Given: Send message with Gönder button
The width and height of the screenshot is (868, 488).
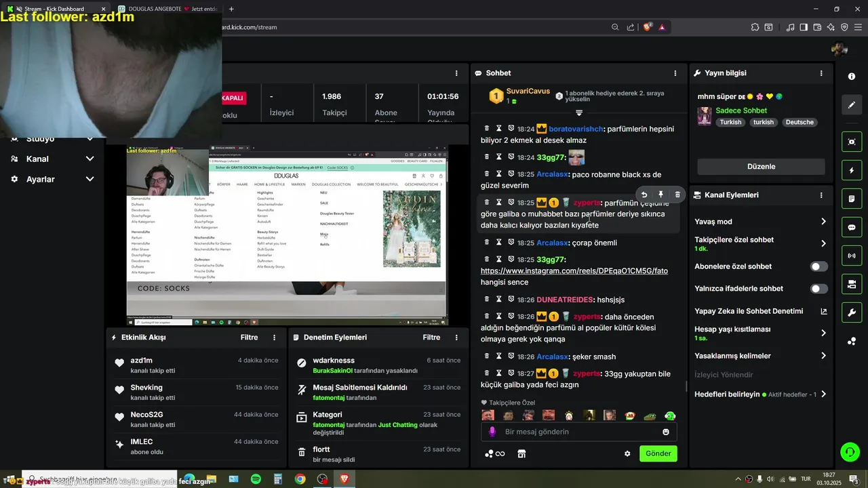Looking at the screenshot, I should 658,453.
